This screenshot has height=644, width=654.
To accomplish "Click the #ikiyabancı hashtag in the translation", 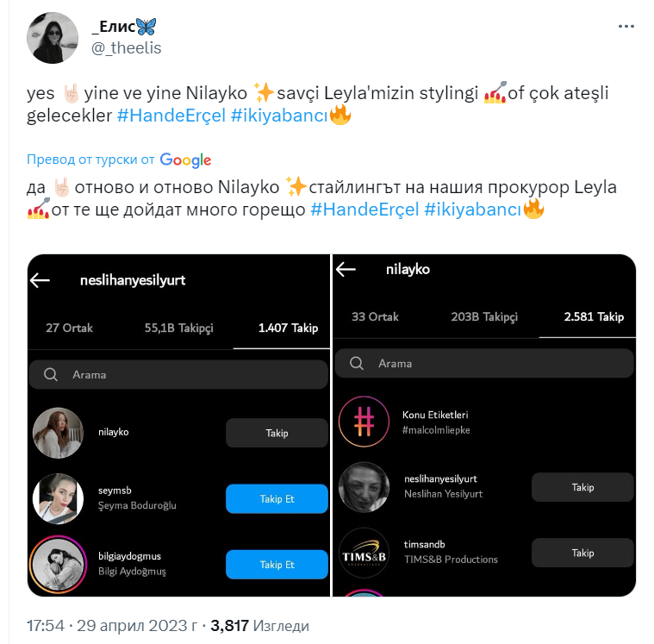I will (473, 209).
